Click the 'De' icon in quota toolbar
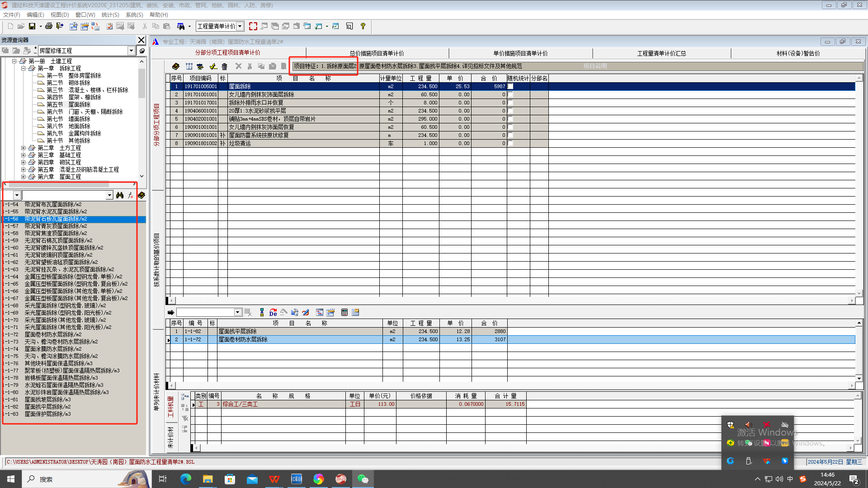This screenshot has width=868, height=488. pyautogui.click(x=273, y=313)
